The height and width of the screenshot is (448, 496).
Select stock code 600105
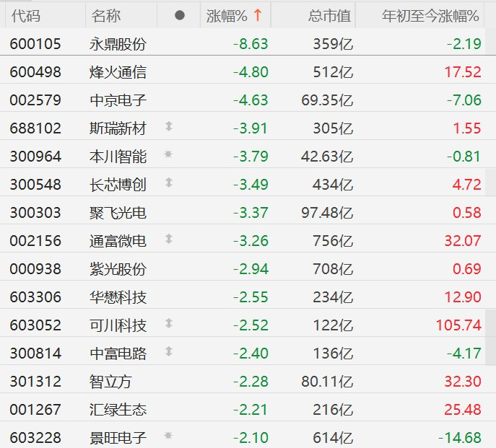35,44
